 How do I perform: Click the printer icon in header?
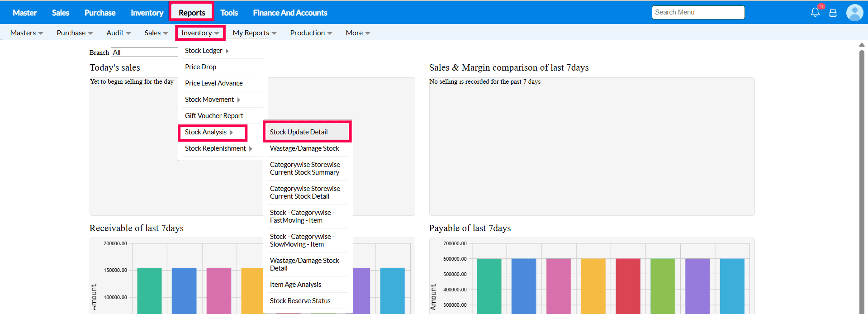tap(833, 13)
